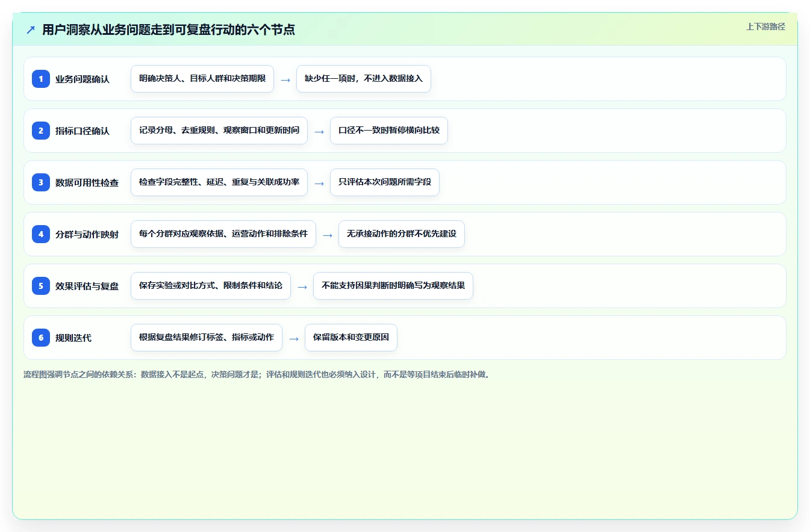
Task: Select step number badge 6
Action: tap(41, 338)
